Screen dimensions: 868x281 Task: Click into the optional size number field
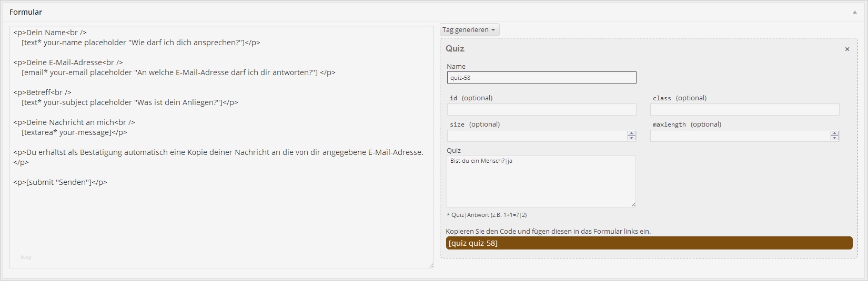click(537, 136)
